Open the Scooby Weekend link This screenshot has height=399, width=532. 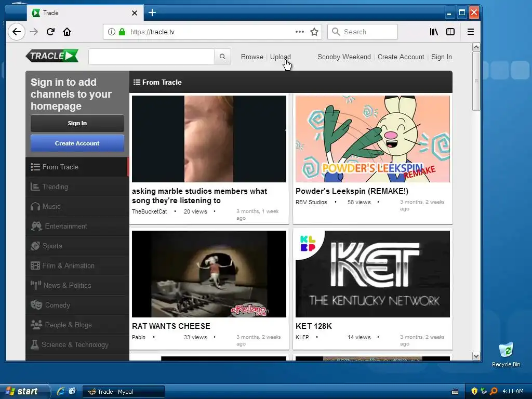click(344, 57)
